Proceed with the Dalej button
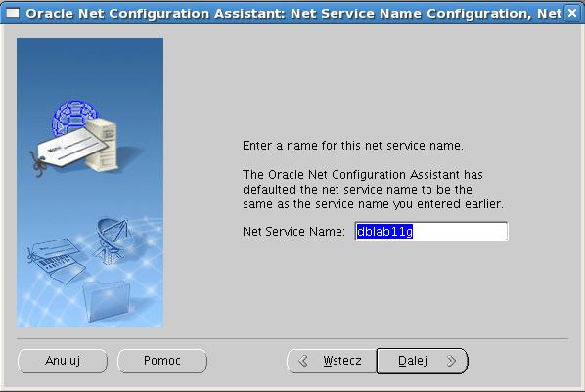585x392 pixels. 422,361
